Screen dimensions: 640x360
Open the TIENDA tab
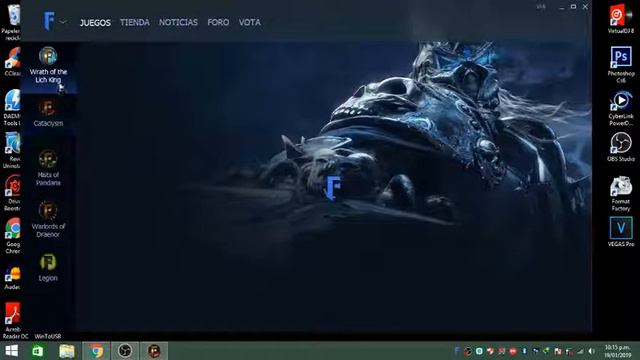pyautogui.click(x=135, y=22)
